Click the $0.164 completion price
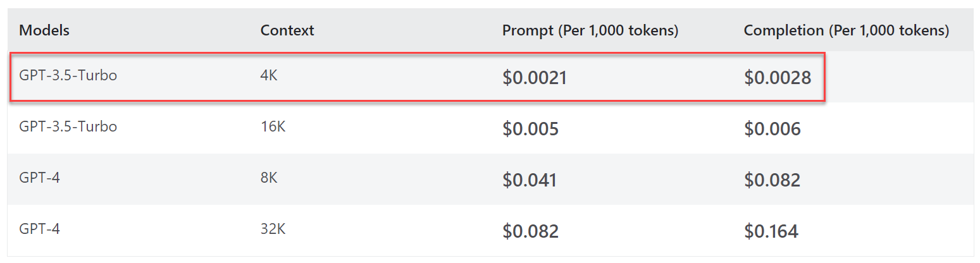Viewport: 980px width, 263px height. pos(771,231)
